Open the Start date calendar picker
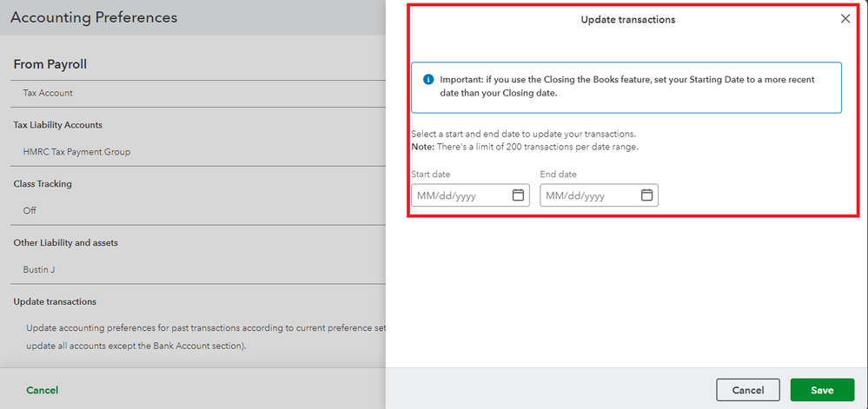The height and width of the screenshot is (409, 868). (518, 195)
